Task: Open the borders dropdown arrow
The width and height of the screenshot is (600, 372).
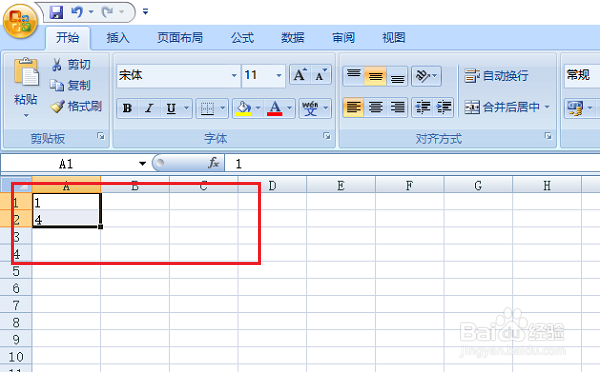Action: [x=223, y=108]
